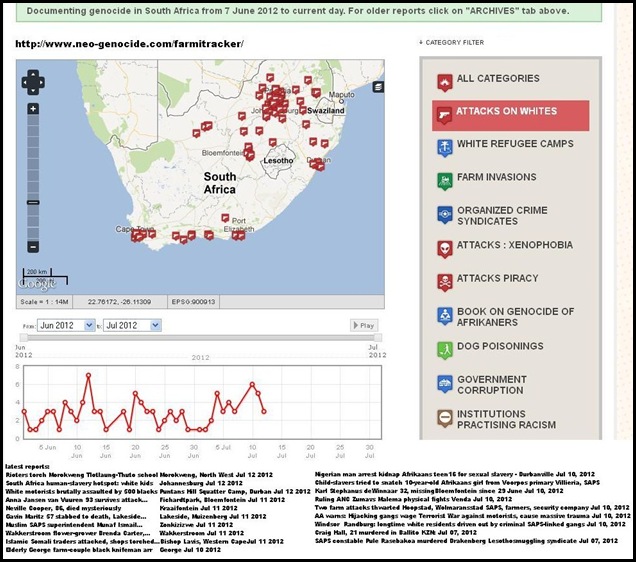Click the Farm Invasions green icon
Viewport: 636px width, 562px height.
pyautogui.click(x=445, y=181)
